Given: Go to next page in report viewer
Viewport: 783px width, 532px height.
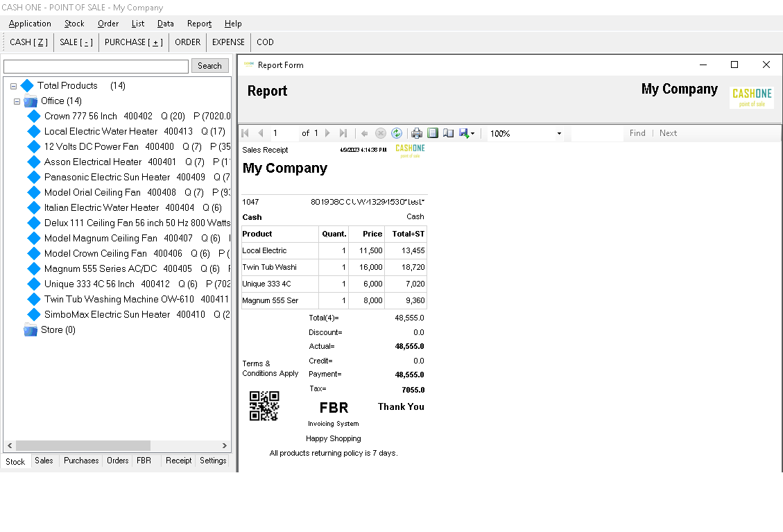Looking at the screenshot, I should click(327, 133).
